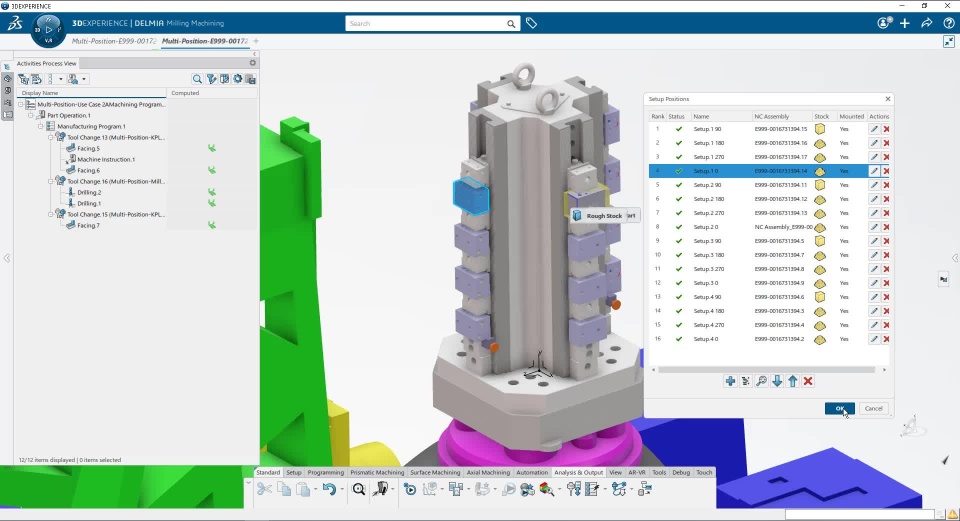Select the Facing.5 operation

pyautogui.click(x=88, y=148)
